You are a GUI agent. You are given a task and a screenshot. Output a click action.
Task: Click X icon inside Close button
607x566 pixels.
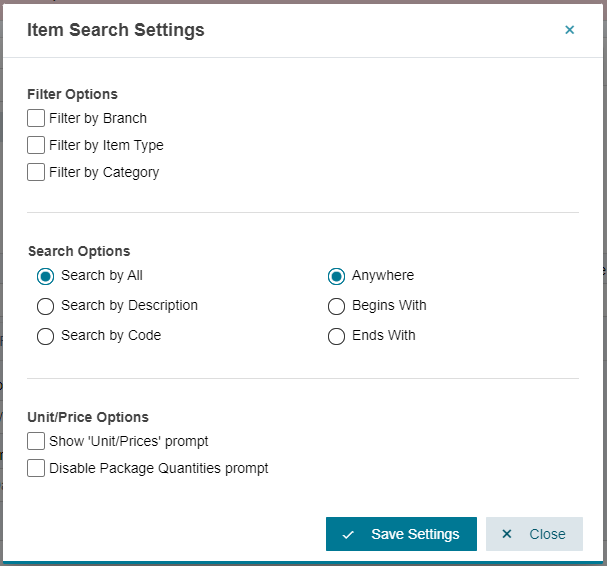click(x=507, y=534)
